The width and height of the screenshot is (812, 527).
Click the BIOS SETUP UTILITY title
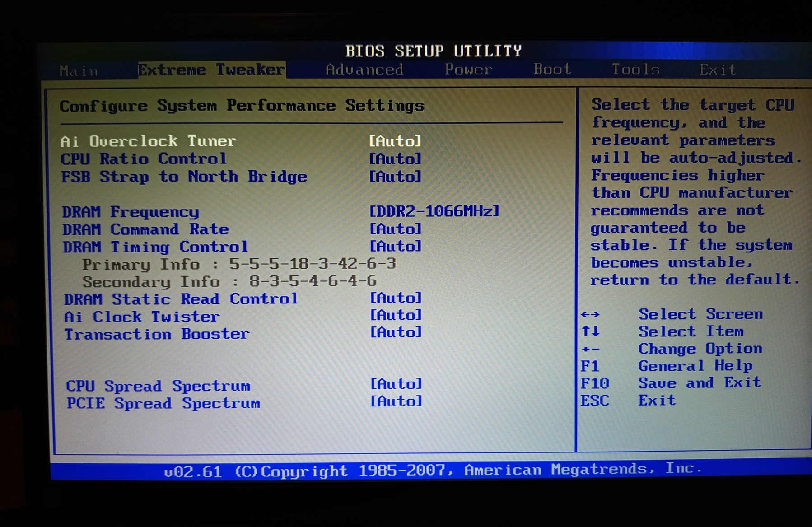(x=434, y=51)
